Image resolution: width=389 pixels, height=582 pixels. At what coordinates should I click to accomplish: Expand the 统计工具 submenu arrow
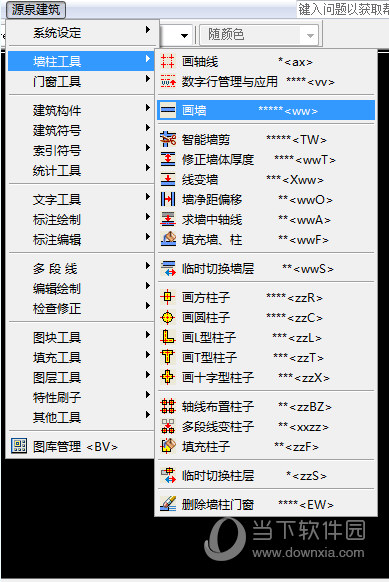click(148, 168)
